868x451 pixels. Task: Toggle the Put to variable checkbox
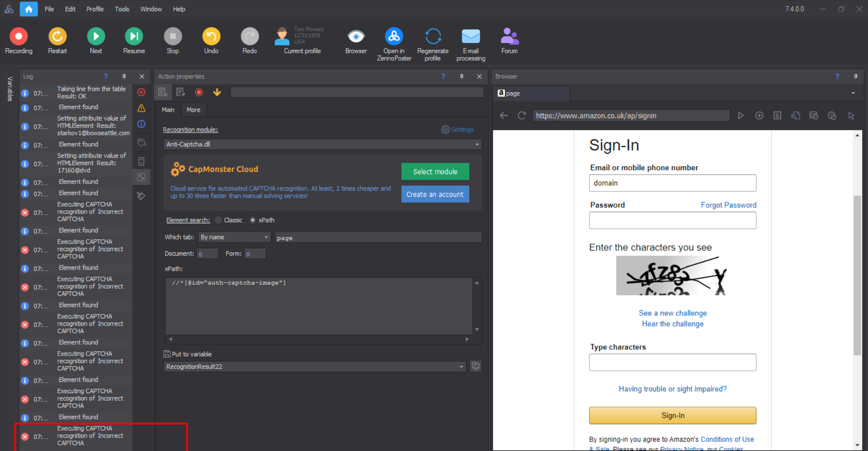[167, 354]
